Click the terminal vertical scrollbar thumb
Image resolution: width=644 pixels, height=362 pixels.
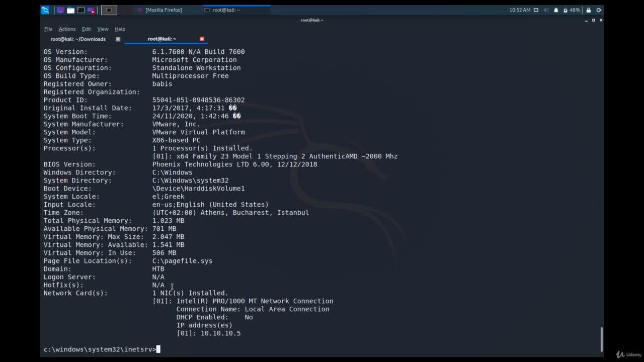[601, 340]
